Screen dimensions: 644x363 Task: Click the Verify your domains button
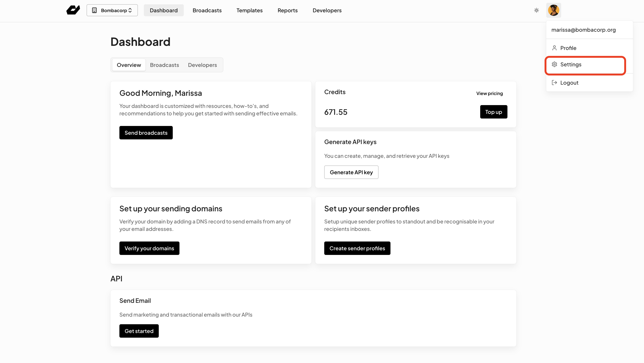coord(149,248)
